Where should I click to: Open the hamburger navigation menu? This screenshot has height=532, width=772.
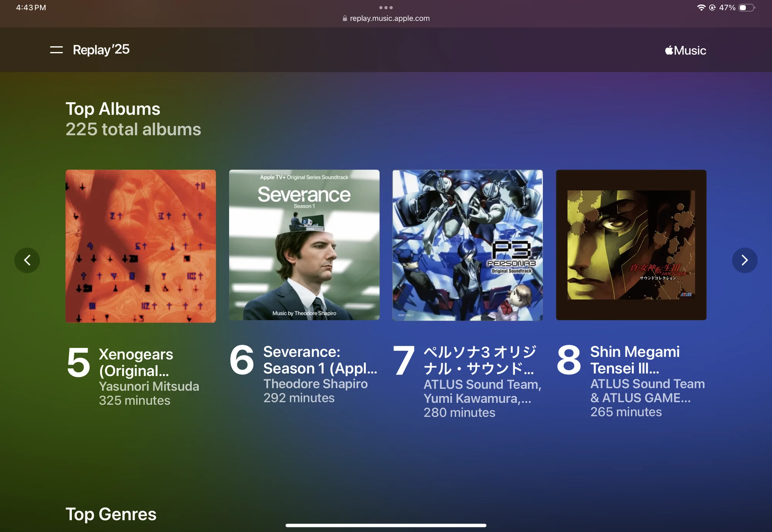56,50
